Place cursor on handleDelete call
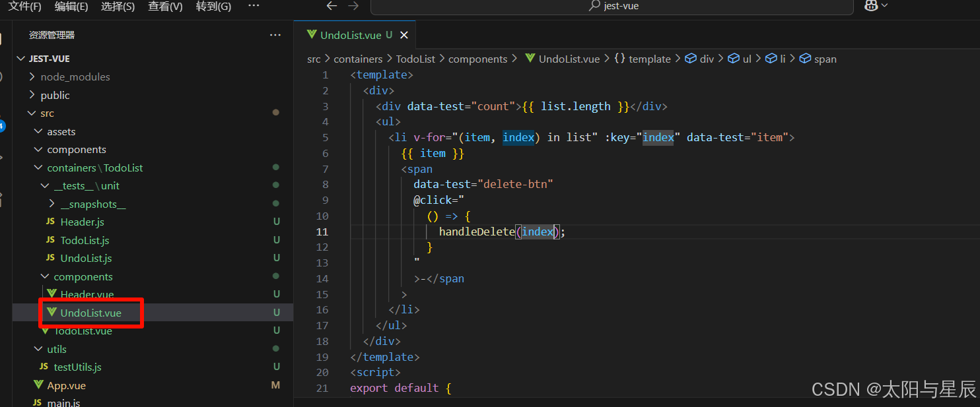This screenshot has width=980, height=407. click(477, 232)
